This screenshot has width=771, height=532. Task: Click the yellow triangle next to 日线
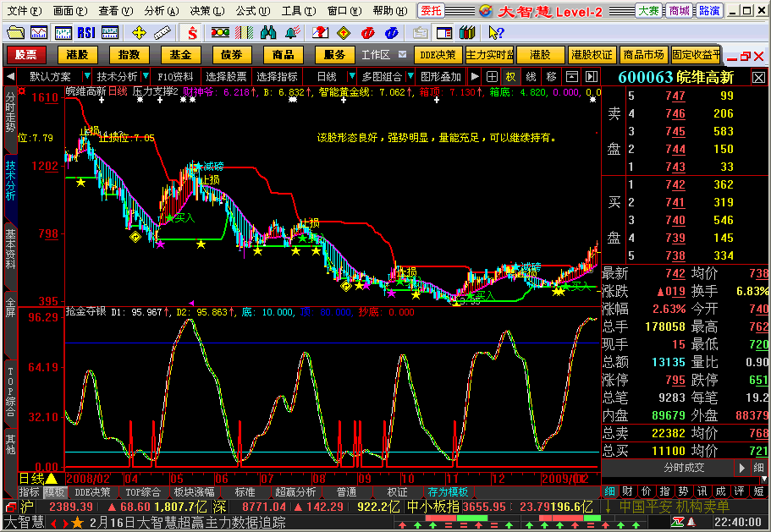tap(52, 479)
